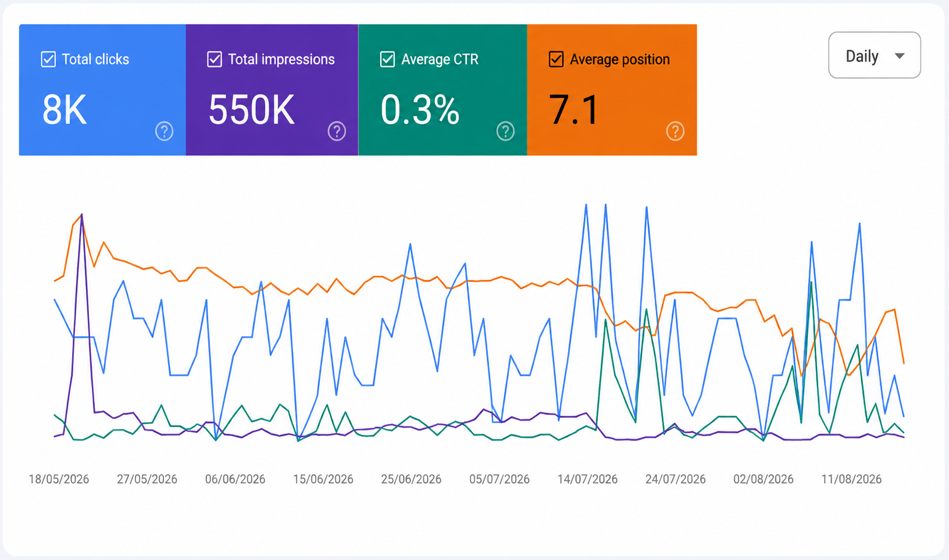Viewport: 949px width, 560px height.
Task: Uncheck the Total clicks checkbox
Action: 48,59
